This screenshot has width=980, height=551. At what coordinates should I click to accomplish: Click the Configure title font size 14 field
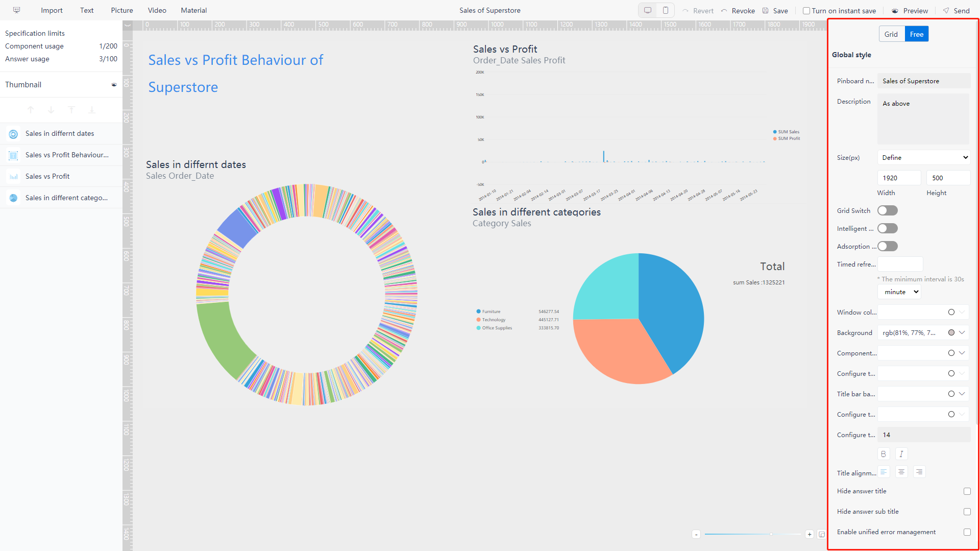pyautogui.click(x=924, y=435)
